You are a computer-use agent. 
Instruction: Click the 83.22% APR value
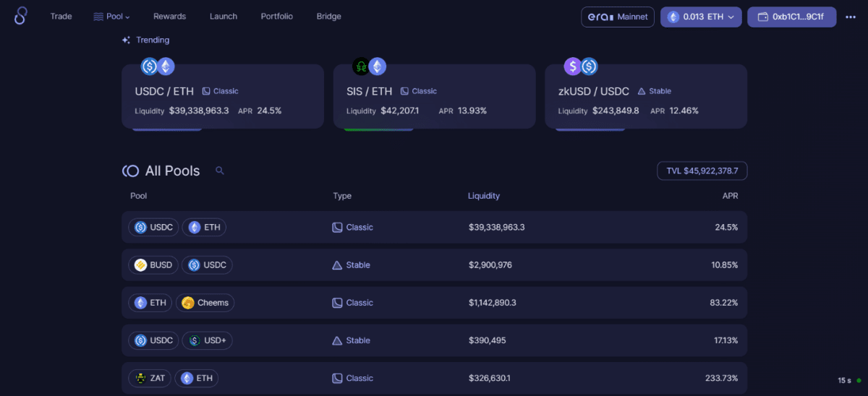tap(724, 303)
